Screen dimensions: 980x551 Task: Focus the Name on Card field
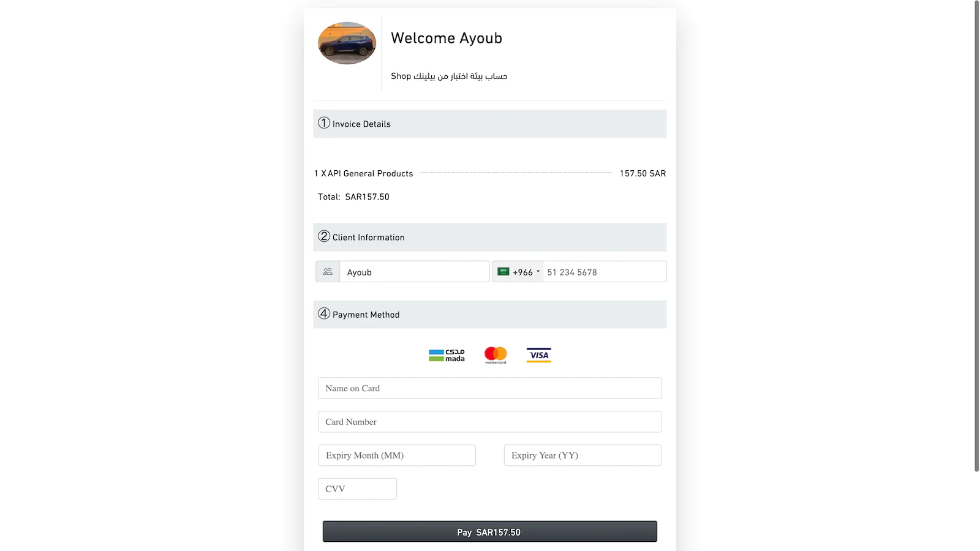point(490,388)
